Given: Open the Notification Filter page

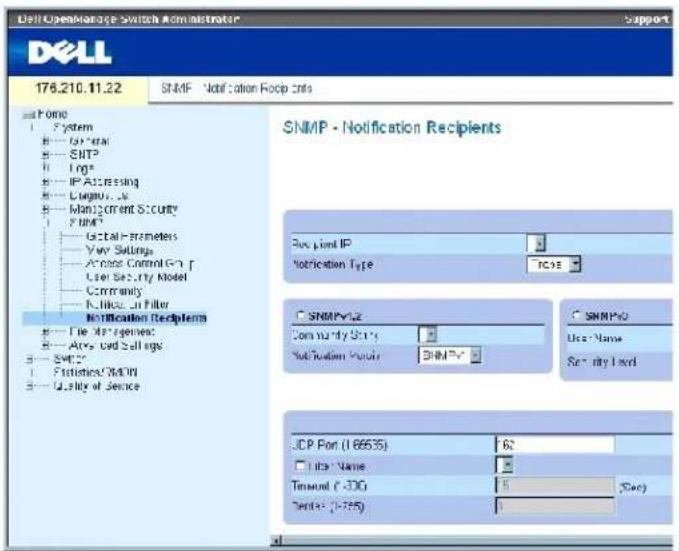Looking at the screenshot, I should (128, 305).
